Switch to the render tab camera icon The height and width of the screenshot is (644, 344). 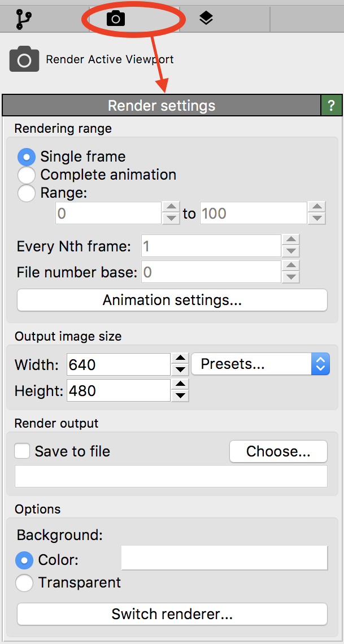116,19
